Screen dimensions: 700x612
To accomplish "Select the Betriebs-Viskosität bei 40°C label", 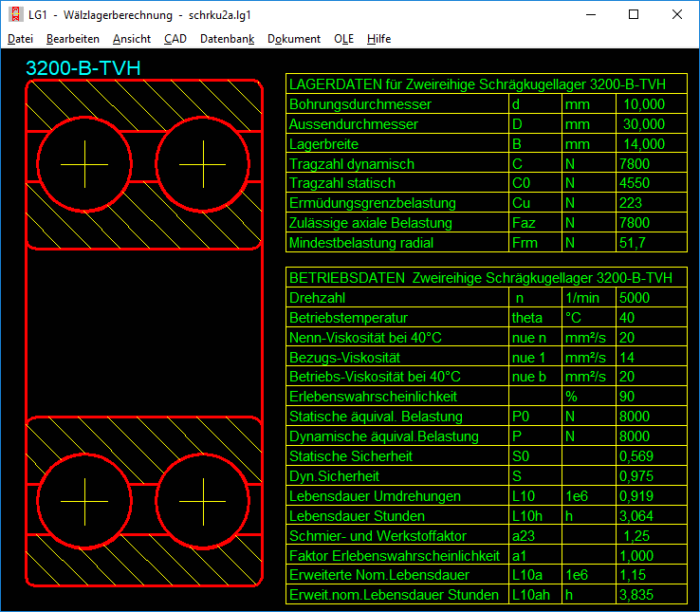I will coord(375,377).
